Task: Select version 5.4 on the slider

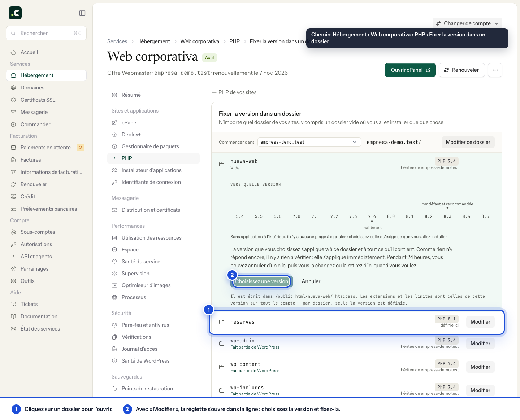Action: coord(240,216)
